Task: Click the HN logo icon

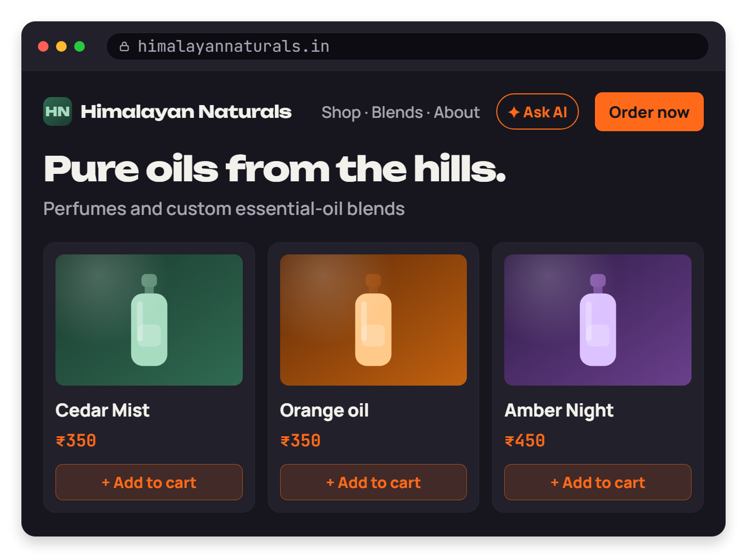Action: click(58, 111)
